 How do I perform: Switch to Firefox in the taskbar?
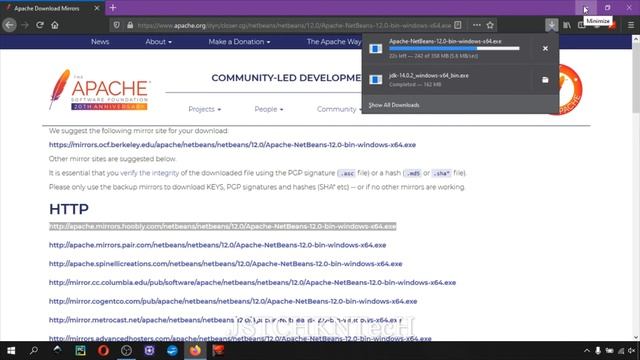tap(195, 351)
